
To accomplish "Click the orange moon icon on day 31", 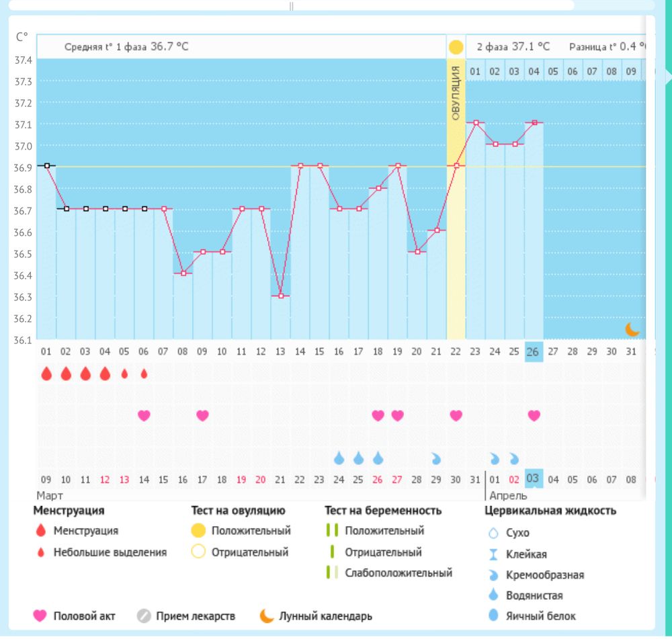I will click(632, 329).
